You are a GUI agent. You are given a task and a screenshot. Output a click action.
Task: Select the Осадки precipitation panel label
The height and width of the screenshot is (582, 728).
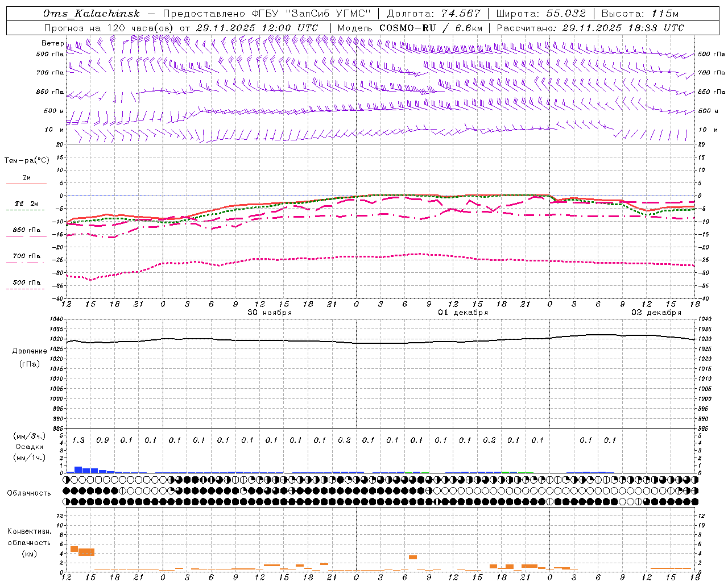(29, 447)
